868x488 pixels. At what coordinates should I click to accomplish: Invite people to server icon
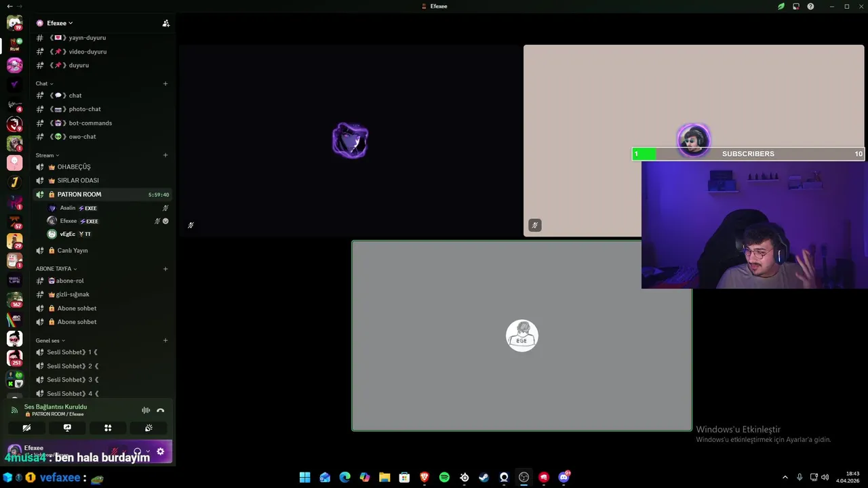point(166,23)
